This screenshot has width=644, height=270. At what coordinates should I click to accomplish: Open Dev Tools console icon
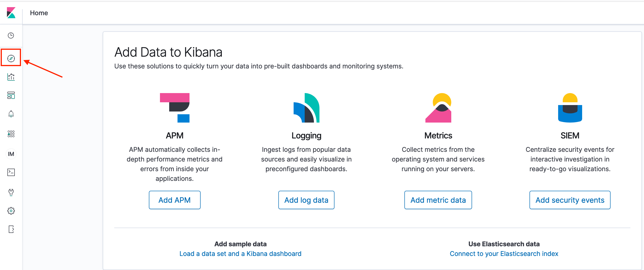(x=11, y=172)
